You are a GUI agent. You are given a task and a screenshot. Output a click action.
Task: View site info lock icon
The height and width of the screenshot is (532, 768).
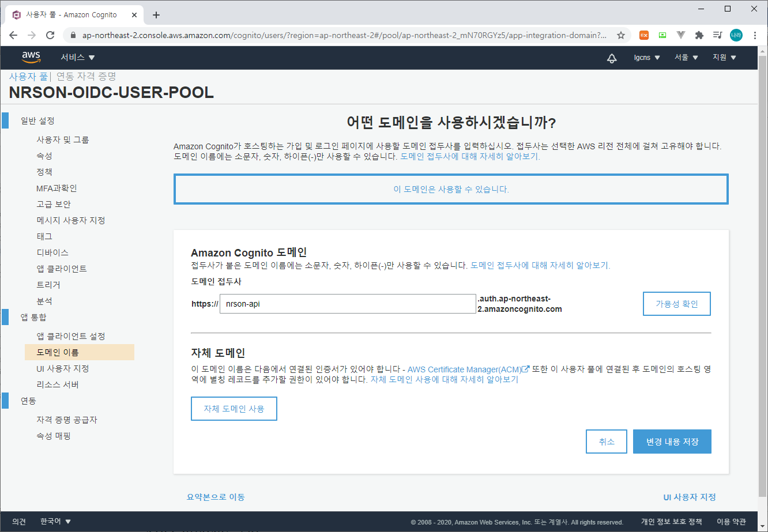click(x=73, y=35)
